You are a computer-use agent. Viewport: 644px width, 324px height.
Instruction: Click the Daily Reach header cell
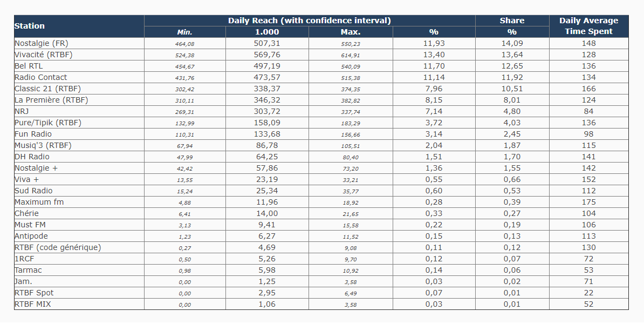[309, 21]
